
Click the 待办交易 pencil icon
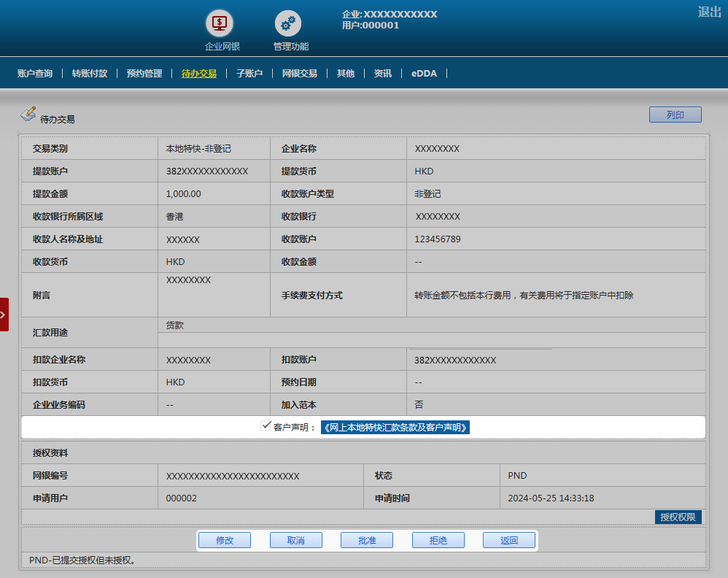point(28,114)
